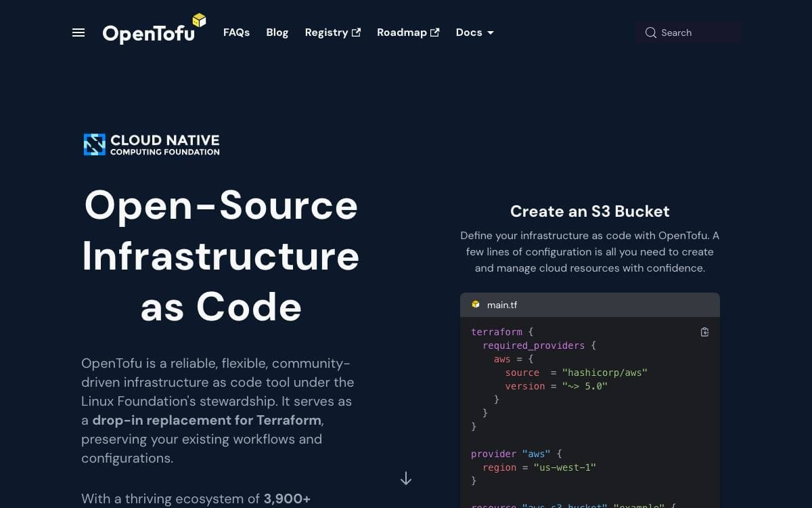The image size is (812, 508).
Task: Open the Roadmap external link
Action: pos(408,33)
